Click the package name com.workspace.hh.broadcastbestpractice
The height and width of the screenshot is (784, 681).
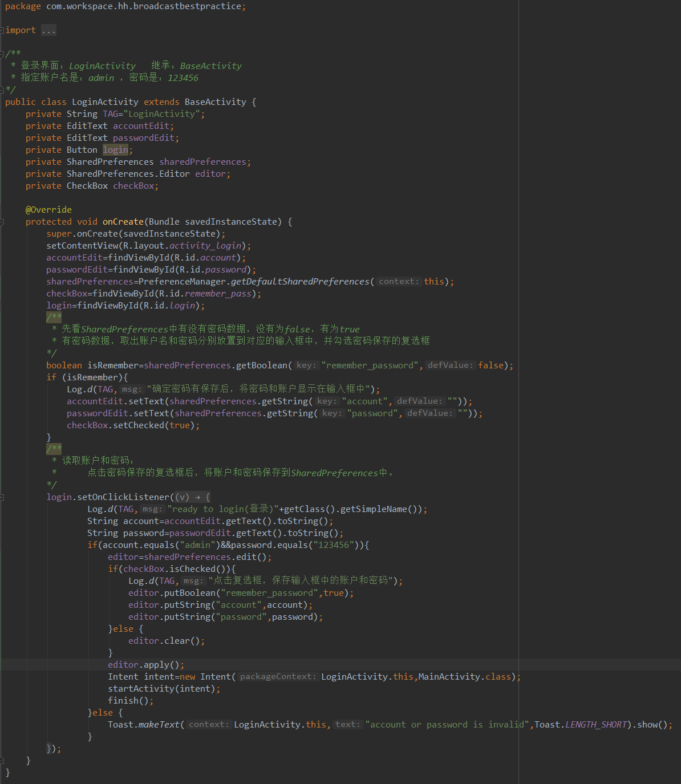point(144,6)
